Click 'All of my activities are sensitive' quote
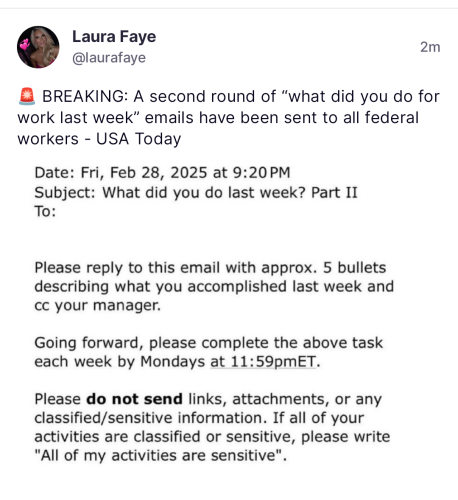 160,455
